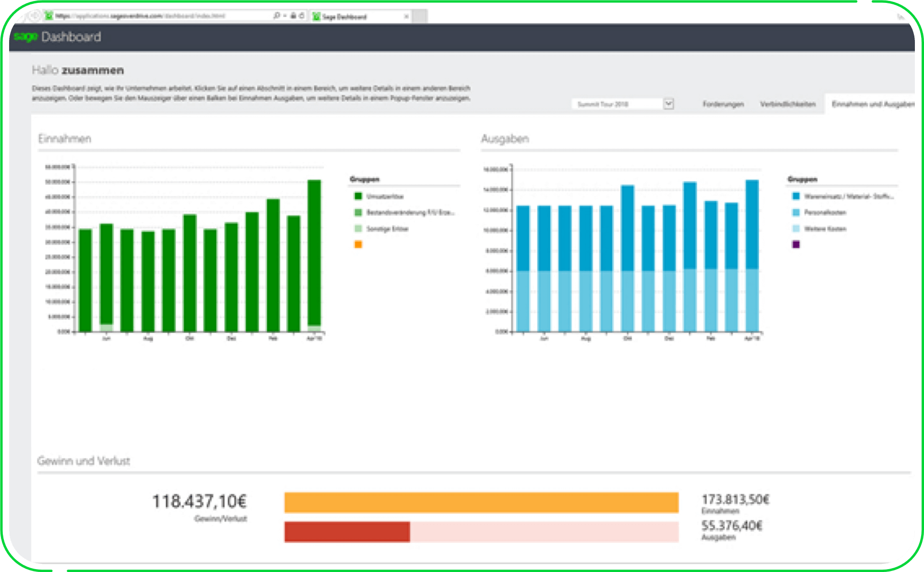Click the Wareneinsatz blue legend swatch

796,196
